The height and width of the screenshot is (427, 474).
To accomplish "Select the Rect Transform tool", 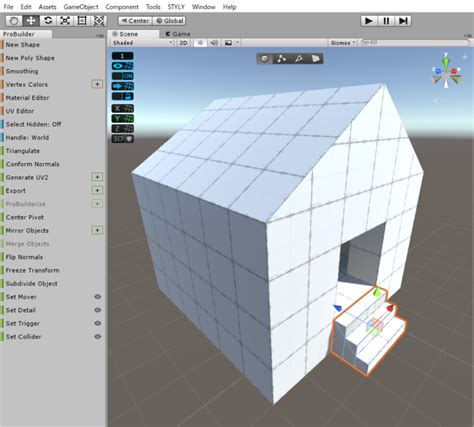I will tap(82, 21).
